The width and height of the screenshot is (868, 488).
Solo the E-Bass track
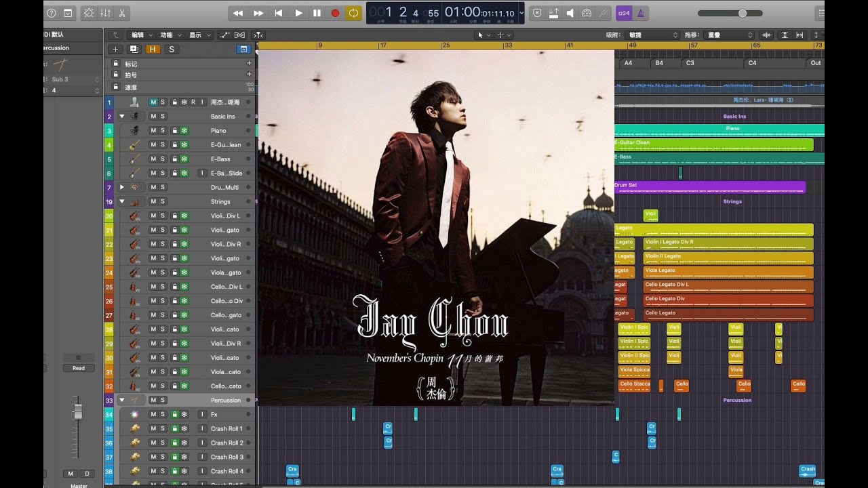(163, 159)
